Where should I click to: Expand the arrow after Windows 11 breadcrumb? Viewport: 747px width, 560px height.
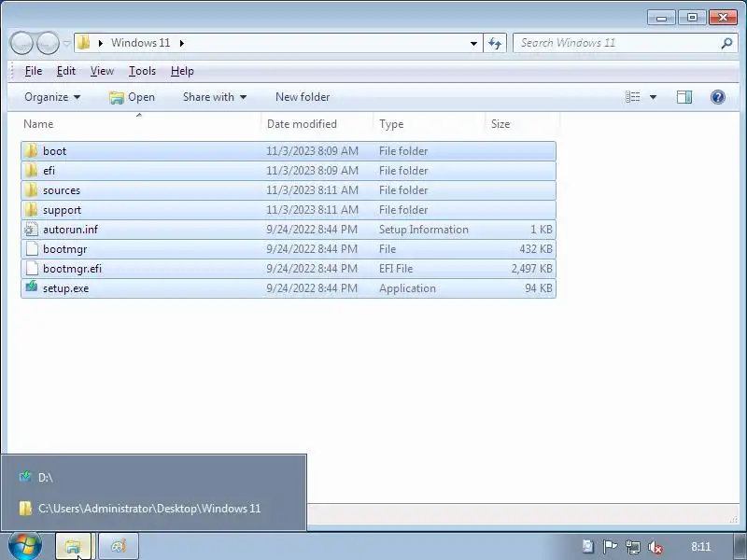pyautogui.click(x=182, y=43)
